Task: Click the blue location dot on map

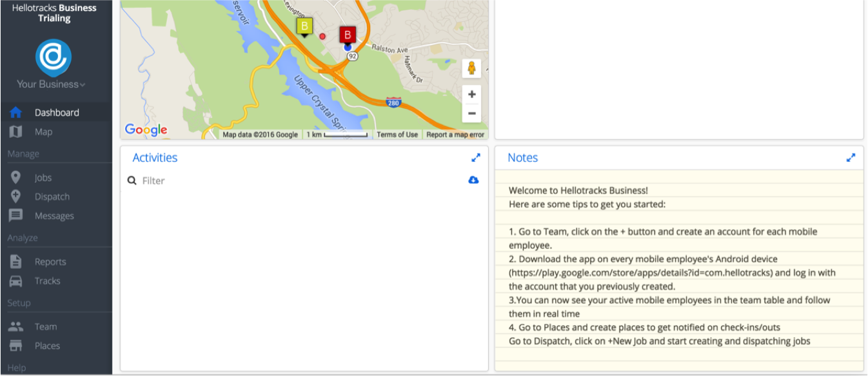Action: [348, 47]
